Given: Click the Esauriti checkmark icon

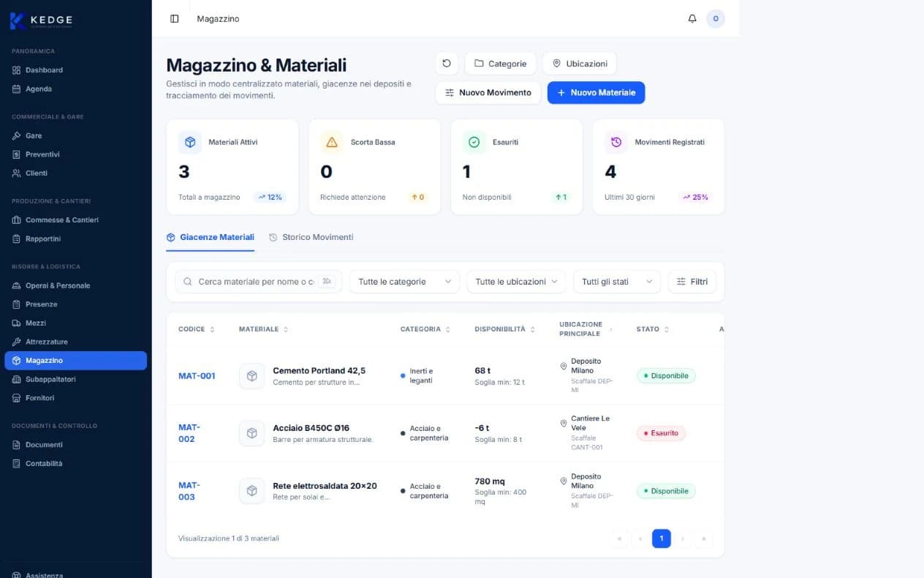Looking at the screenshot, I should click(x=474, y=142).
